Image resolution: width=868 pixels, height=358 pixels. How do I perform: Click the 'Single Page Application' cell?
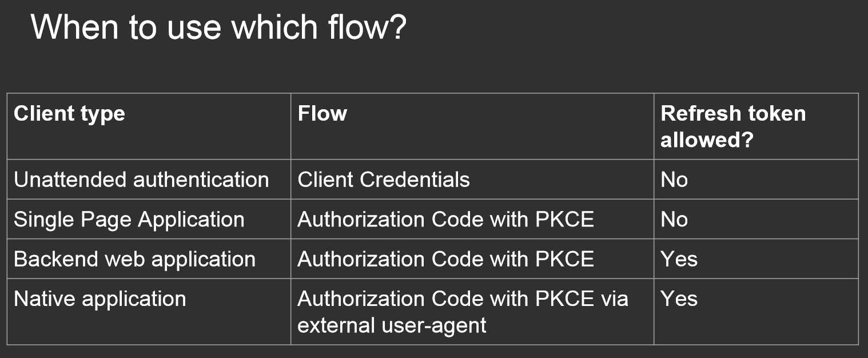(149, 219)
